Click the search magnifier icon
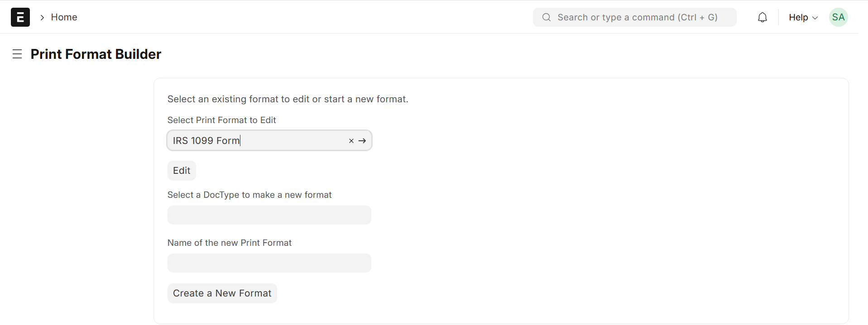 point(546,17)
